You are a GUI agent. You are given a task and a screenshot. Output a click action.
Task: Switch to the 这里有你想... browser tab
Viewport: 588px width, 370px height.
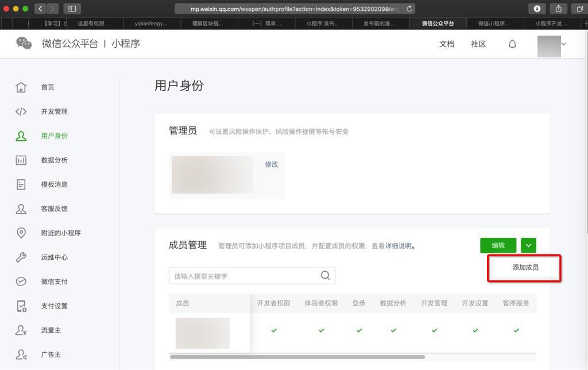94,23
